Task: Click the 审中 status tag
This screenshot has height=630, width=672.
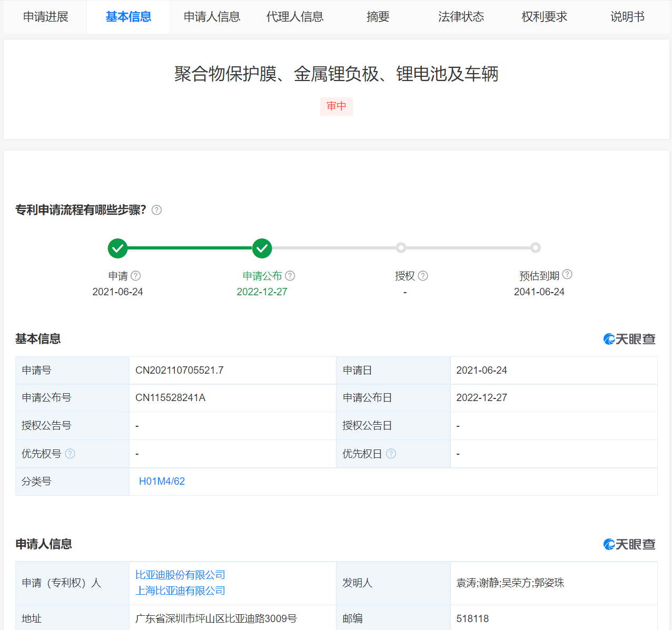Action: coord(337,106)
